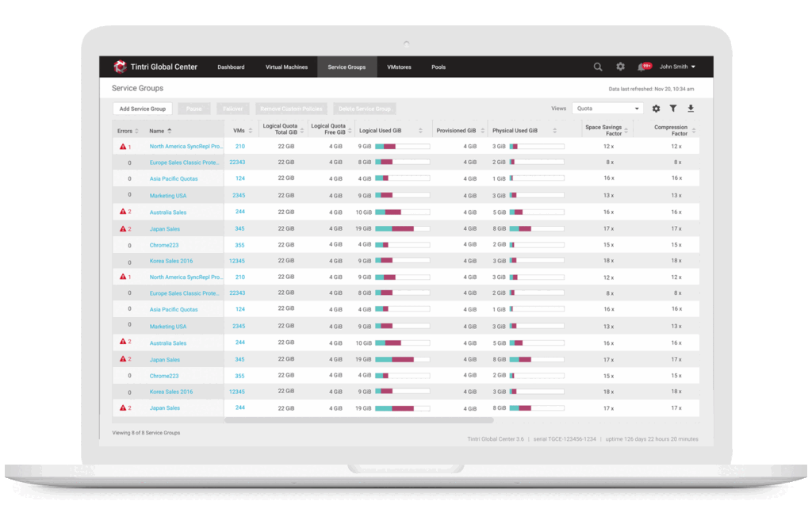This screenshot has height=528, width=812.
Task: Select the Service Groups tab
Action: (347, 67)
